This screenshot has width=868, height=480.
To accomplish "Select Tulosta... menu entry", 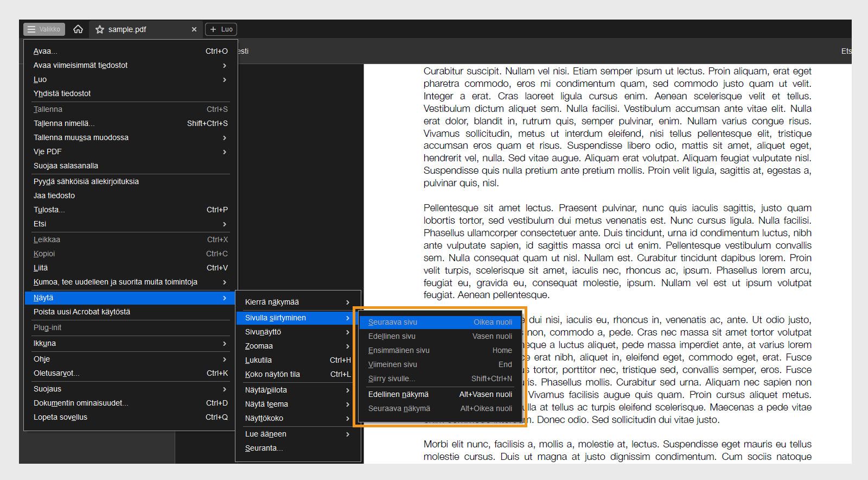I will coord(130,210).
